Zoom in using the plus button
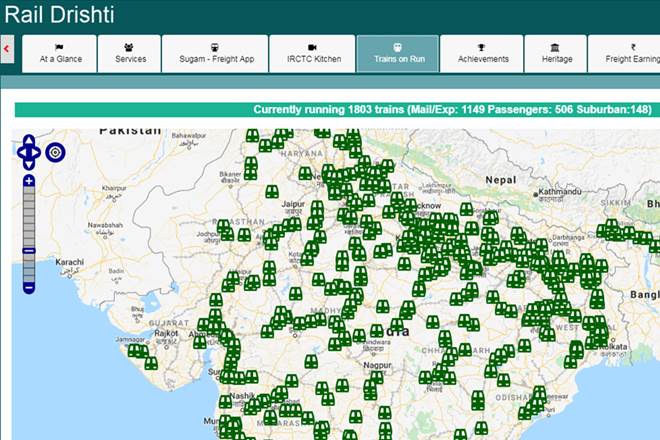The height and width of the screenshot is (440, 660). click(29, 181)
